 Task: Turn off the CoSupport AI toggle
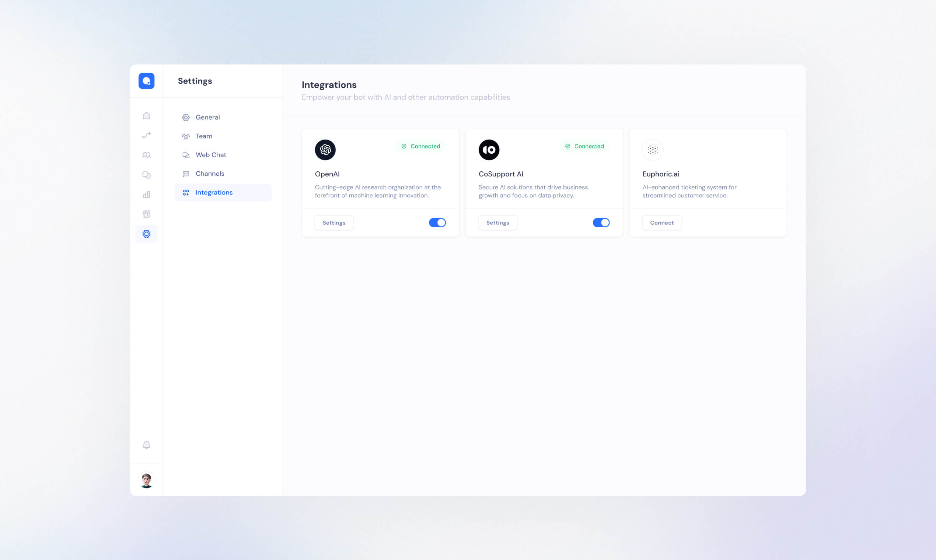click(x=601, y=223)
